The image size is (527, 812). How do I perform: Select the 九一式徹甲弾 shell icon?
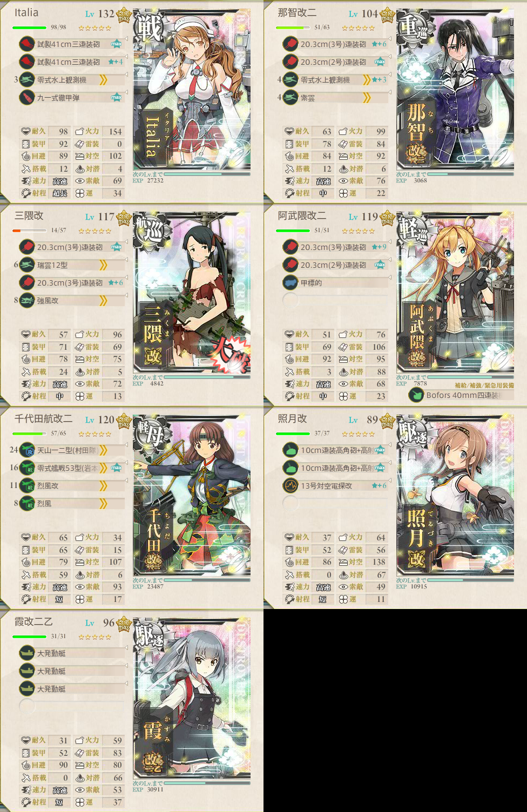(27, 97)
